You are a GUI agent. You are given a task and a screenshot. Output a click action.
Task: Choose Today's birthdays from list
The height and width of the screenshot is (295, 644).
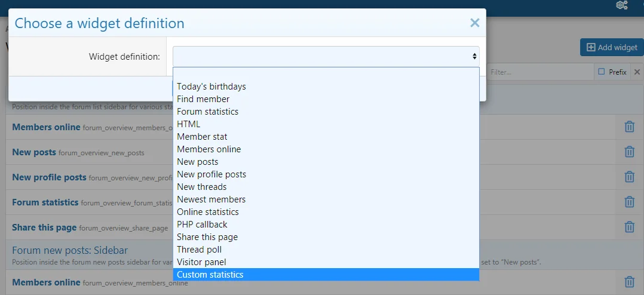coord(211,87)
